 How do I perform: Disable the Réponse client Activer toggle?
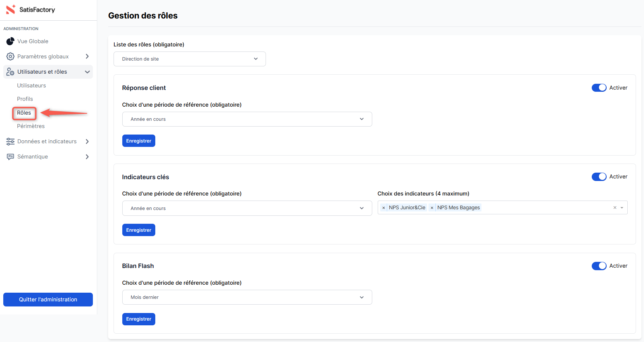[x=599, y=88]
